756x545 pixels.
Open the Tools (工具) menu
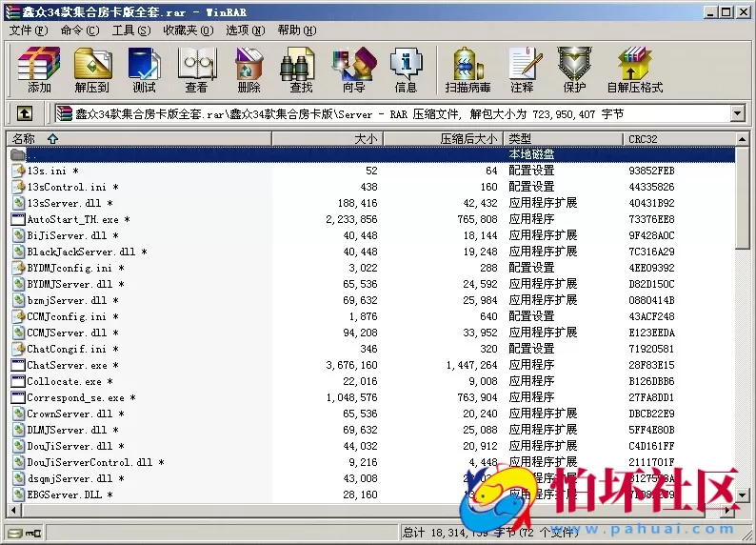[131, 30]
